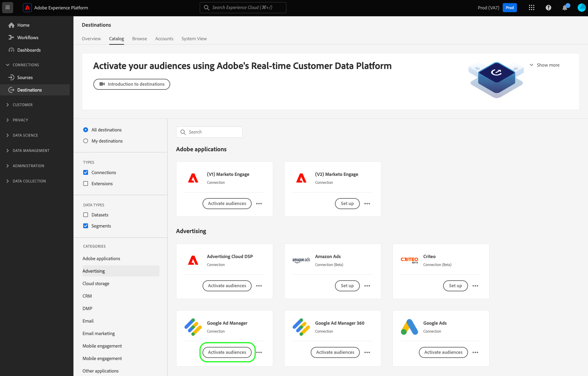Viewport: 588px width, 376px height.
Task: Open more options for Advertising Cloud DSP
Action: [x=259, y=286]
